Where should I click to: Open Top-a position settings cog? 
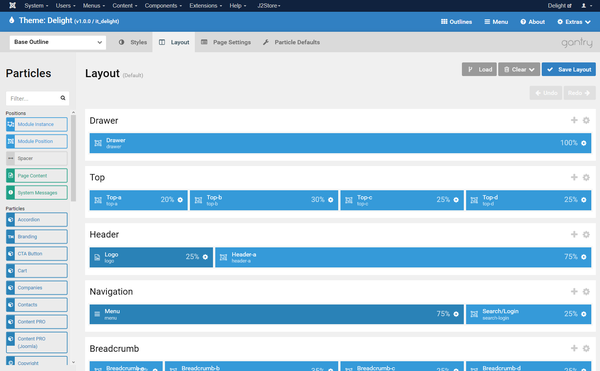click(x=180, y=200)
